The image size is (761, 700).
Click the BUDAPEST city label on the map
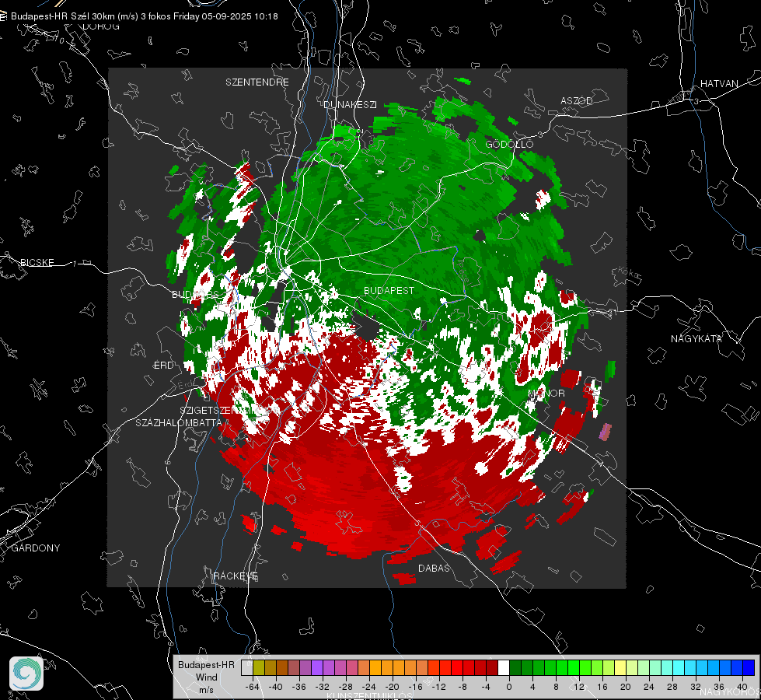(389, 290)
